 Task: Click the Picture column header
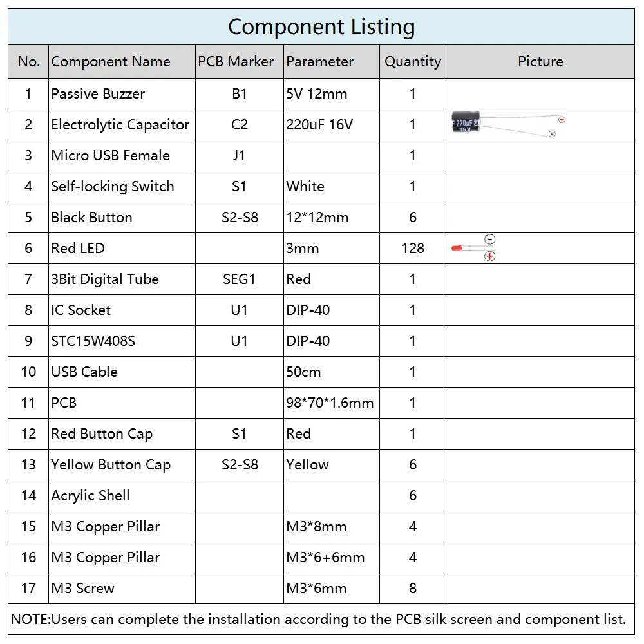540,62
